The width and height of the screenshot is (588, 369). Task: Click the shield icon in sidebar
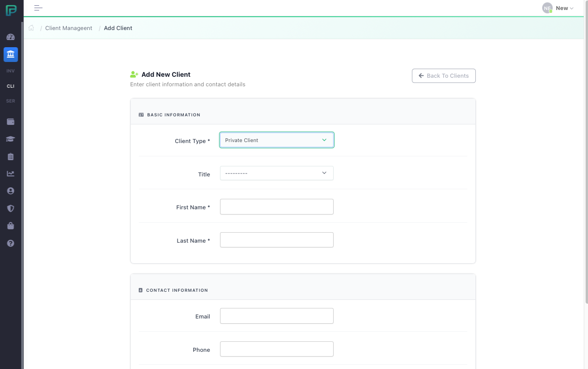(10, 208)
